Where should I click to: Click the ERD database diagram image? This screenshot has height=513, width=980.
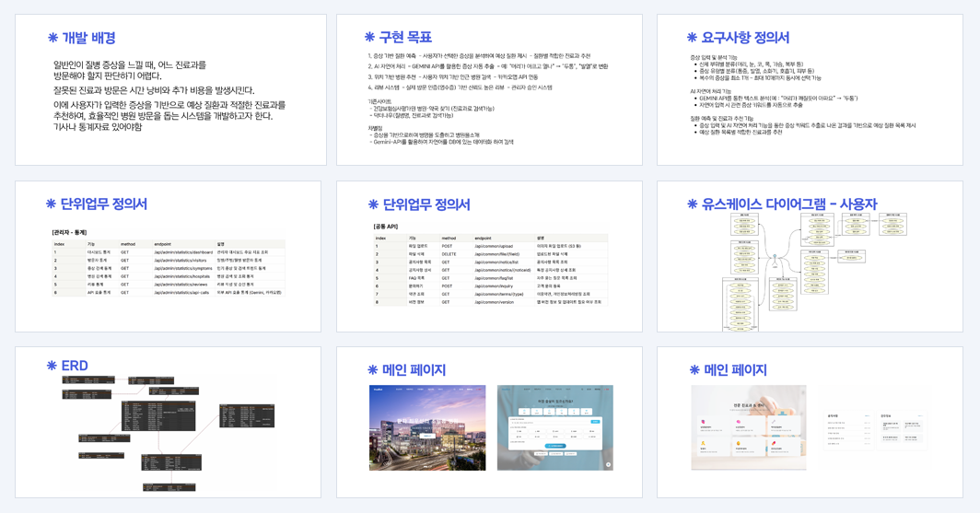tap(168, 433)
